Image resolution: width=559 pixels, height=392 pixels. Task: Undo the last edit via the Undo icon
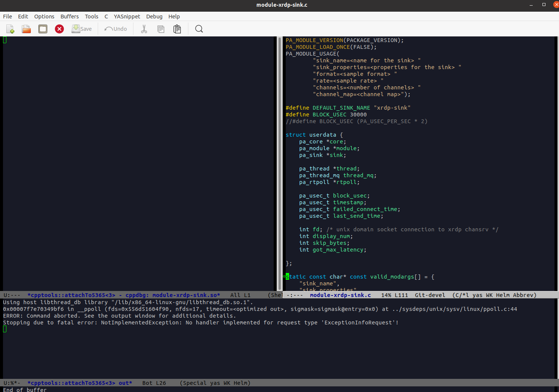point(115,29)
